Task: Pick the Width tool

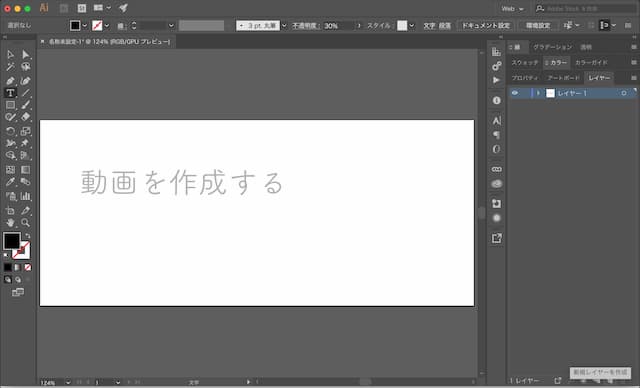Action: 10,143
